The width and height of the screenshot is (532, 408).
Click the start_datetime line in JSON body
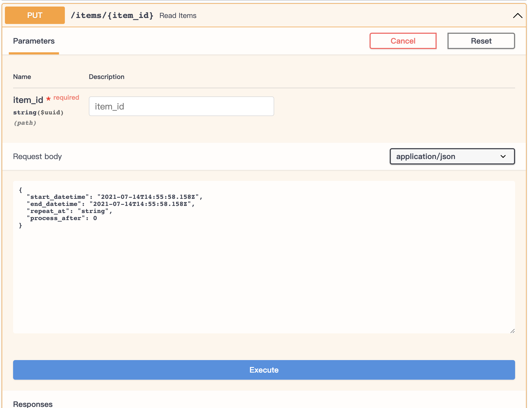(x=114, y=197)
